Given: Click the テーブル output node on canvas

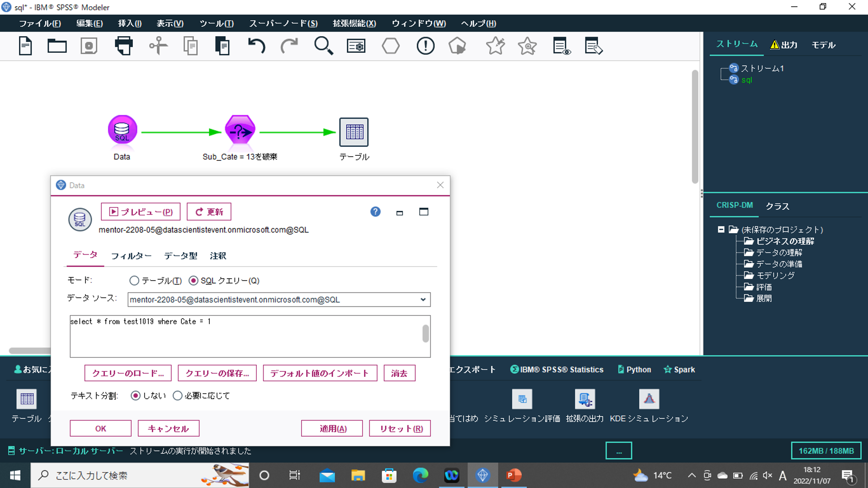Looking at the screenshot, I should pyautogui.click(x=354, y=132).
